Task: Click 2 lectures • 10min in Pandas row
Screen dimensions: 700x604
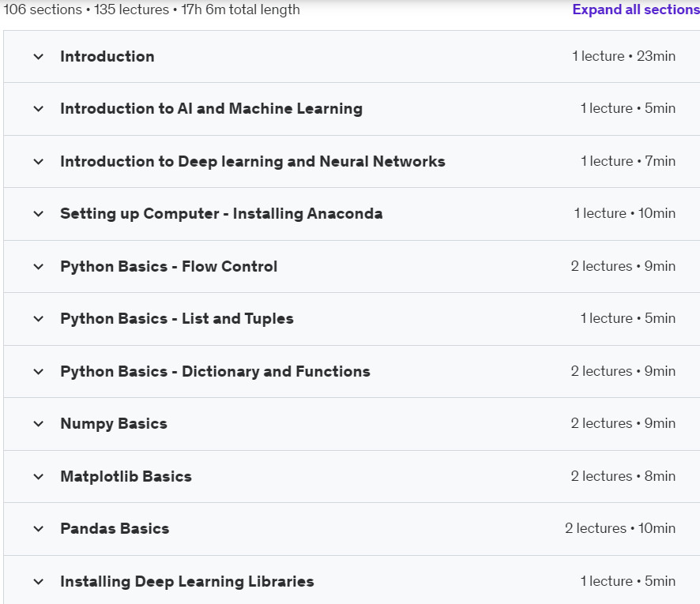Action: 620,528
